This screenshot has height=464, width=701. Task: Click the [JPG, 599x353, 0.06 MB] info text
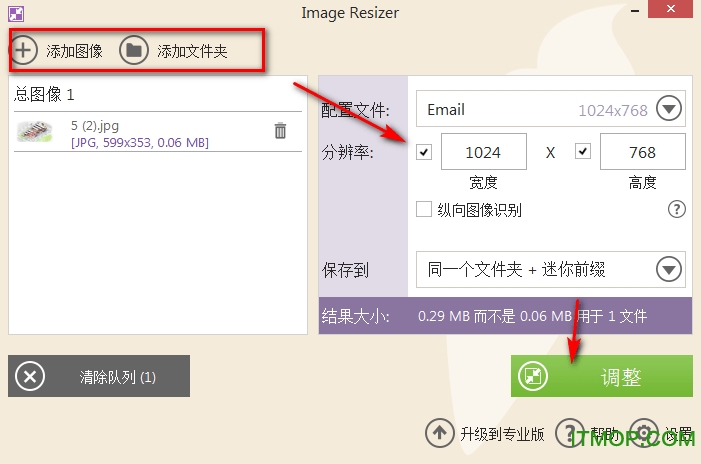(x=140, y=143)
